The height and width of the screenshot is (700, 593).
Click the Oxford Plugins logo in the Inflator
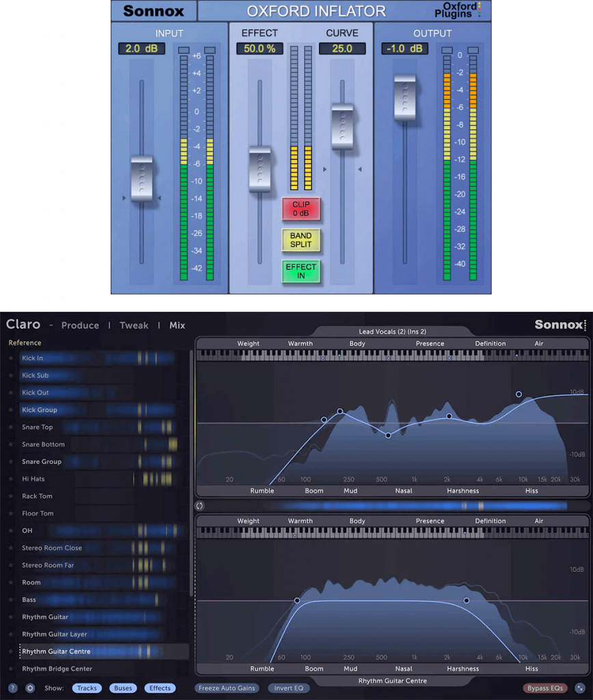[x=457, y=10]
